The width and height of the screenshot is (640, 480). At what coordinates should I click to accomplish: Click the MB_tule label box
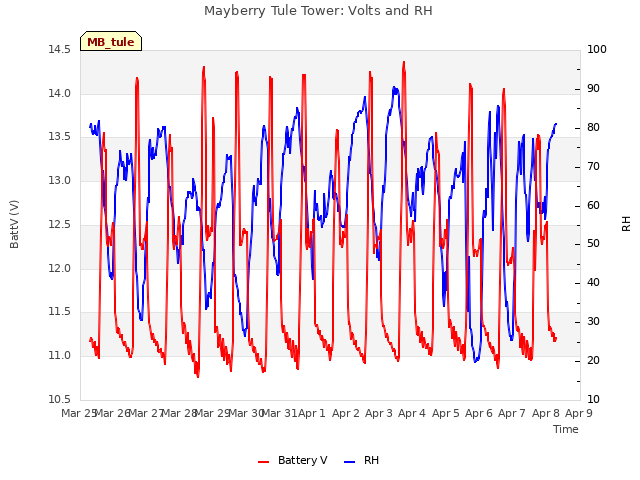[111, 41]
